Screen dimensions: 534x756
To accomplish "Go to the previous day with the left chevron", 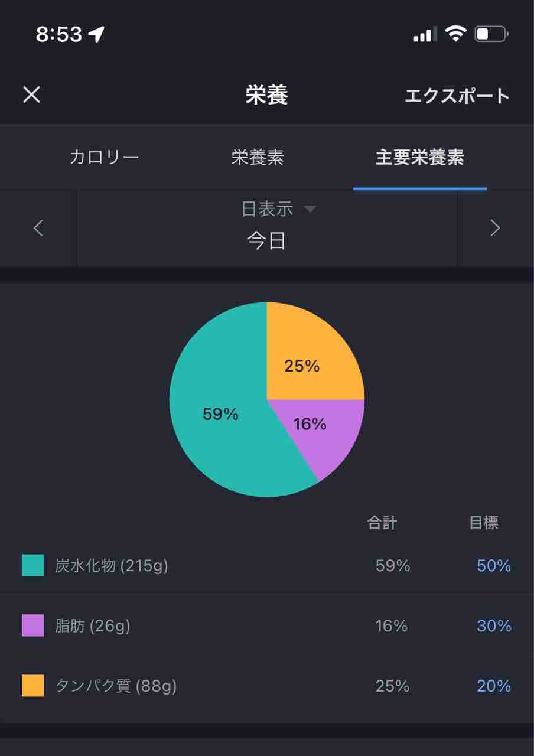I will 38,228.
